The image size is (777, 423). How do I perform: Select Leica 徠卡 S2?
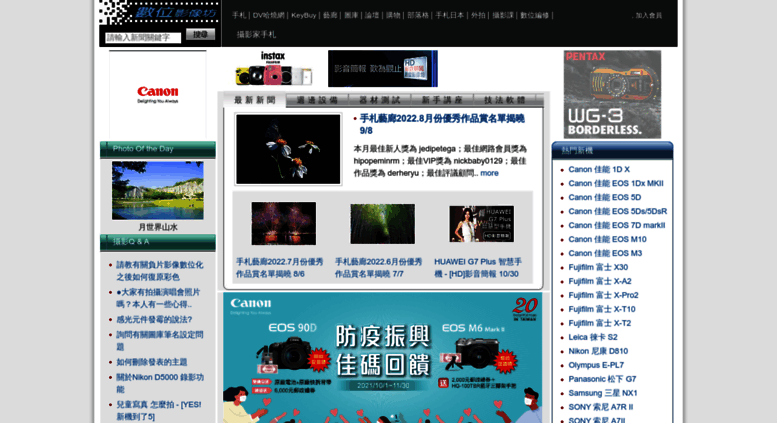593,337
